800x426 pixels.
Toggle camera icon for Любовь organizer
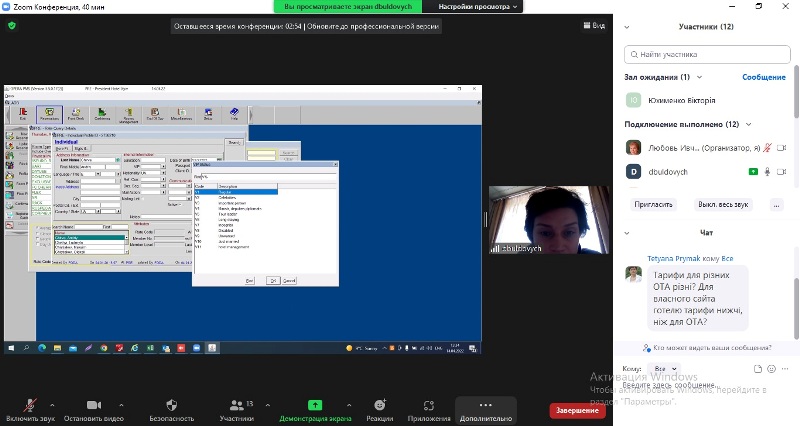pos(781,148)
